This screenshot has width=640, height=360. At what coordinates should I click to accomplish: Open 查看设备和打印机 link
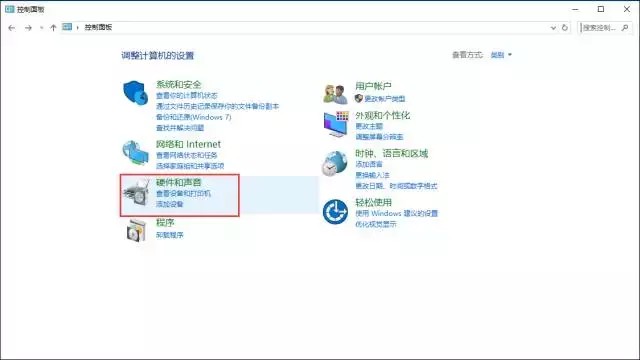pos(183,193)
